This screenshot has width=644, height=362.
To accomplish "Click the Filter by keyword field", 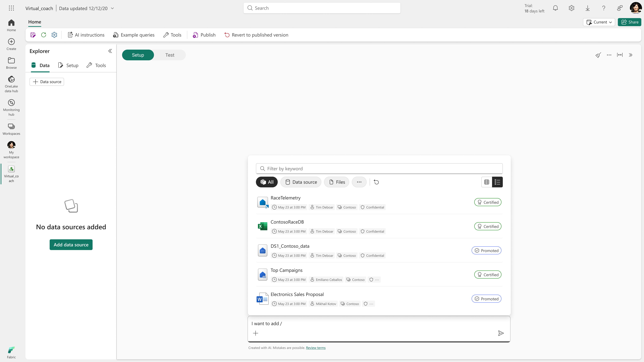I will (x=379, y=169).
